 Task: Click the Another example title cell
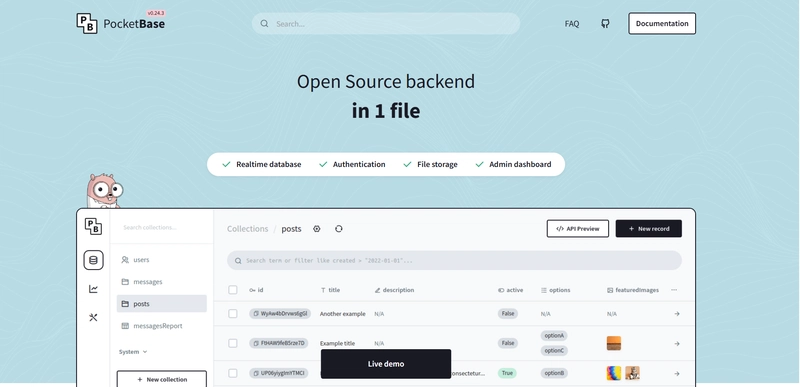click(342, 314)
